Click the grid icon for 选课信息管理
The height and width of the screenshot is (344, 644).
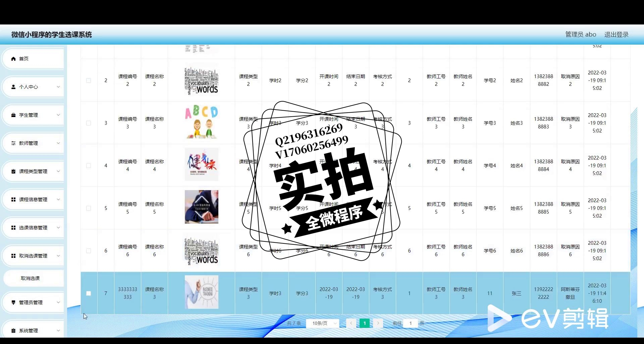[x=13, y=228]
